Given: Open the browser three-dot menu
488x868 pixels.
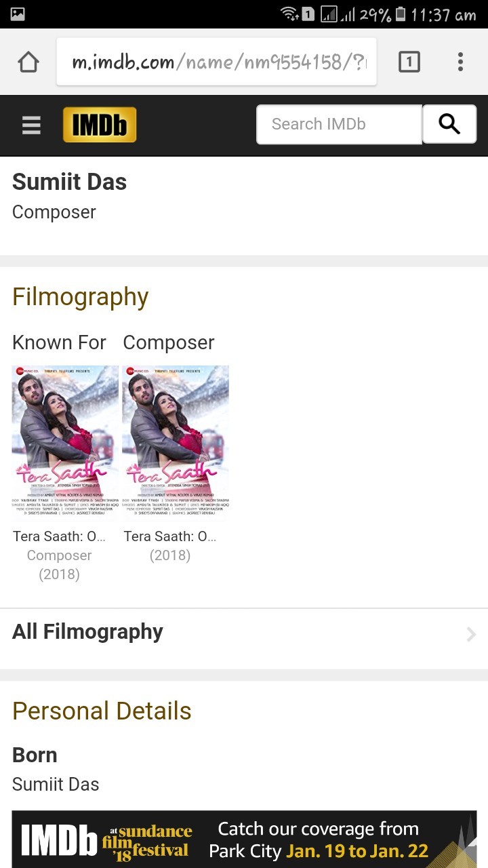Looking at the screenshot, I should tap(460, 62).
